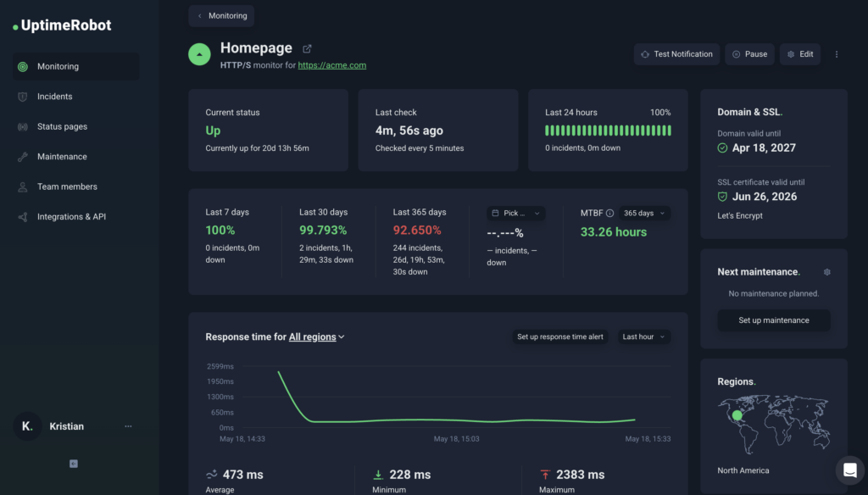The image size is (868, 495).
Task: Click the green up-status circle icon
Action: 199,54
